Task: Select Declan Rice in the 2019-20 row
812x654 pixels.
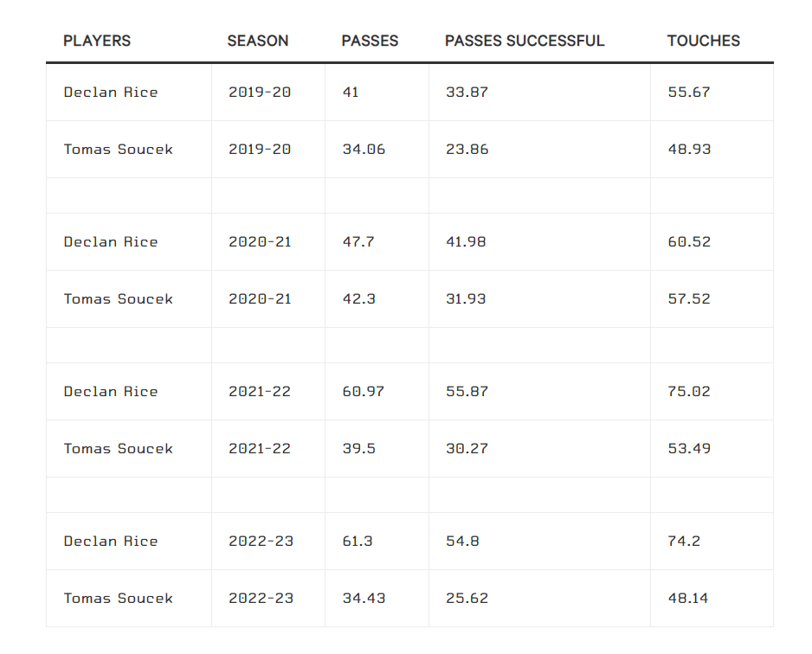Action: (x=111, y=92)
